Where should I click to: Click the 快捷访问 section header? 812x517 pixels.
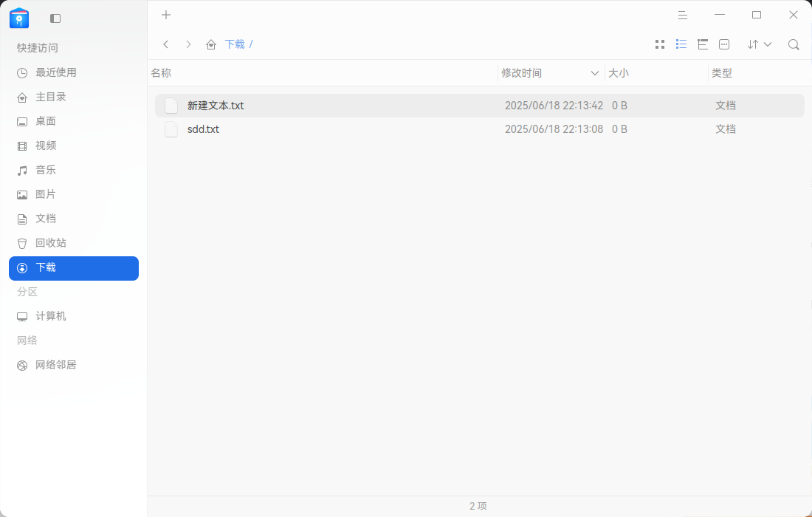(38, 48)
